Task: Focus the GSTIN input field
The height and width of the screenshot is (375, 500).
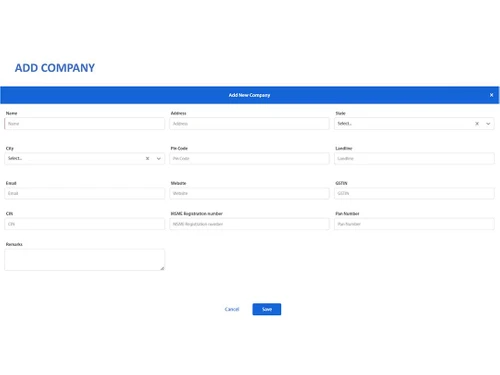Action: (414, 193)
